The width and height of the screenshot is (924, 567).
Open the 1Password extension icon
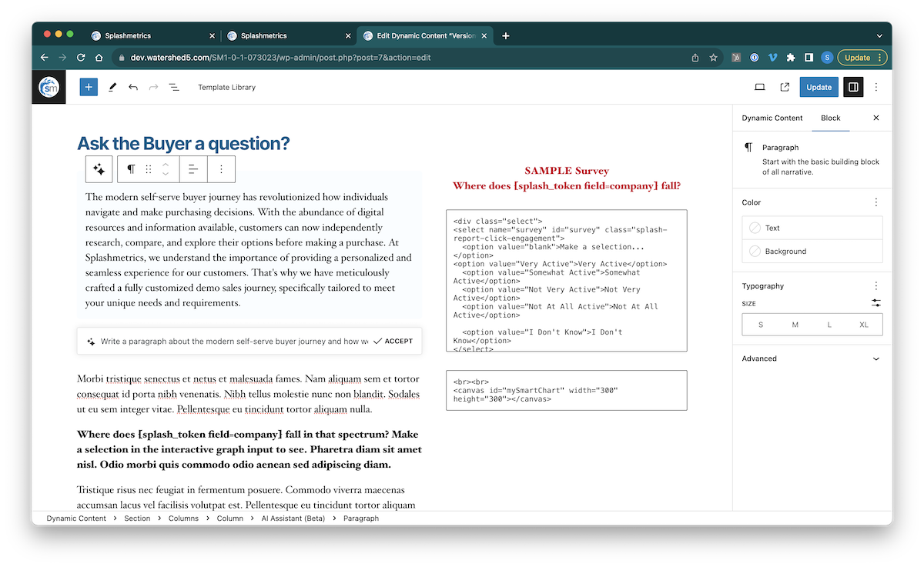pos(755,57)
